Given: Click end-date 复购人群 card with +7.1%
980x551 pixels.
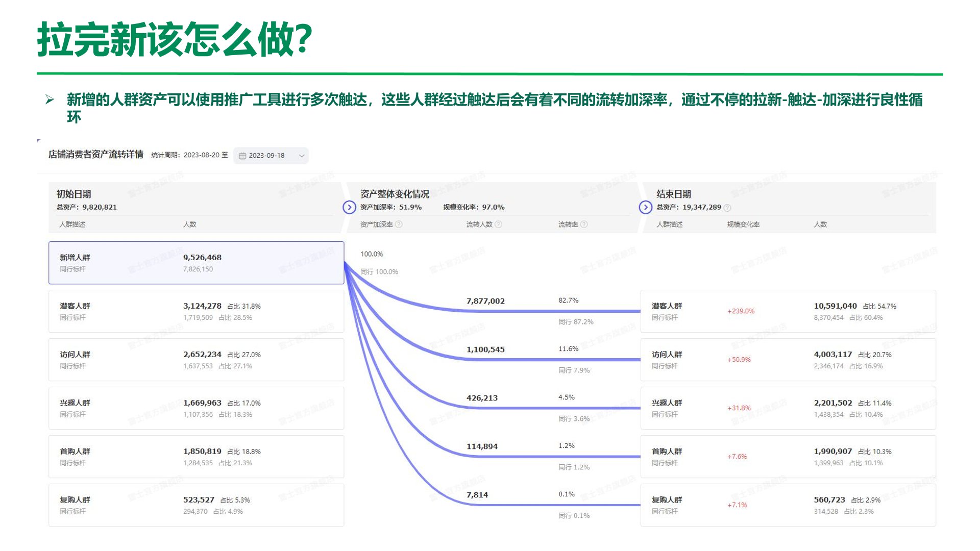Looking at the screenshot, I should [x=788, y=505].
